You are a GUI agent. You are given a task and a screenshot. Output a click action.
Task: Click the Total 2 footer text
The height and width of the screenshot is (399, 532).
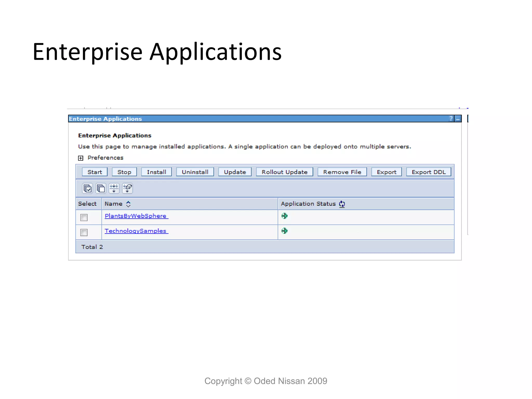click(92, 247)
